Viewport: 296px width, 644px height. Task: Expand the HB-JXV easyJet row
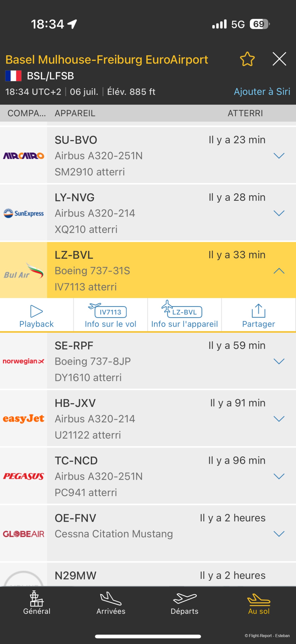pos(279,419)
